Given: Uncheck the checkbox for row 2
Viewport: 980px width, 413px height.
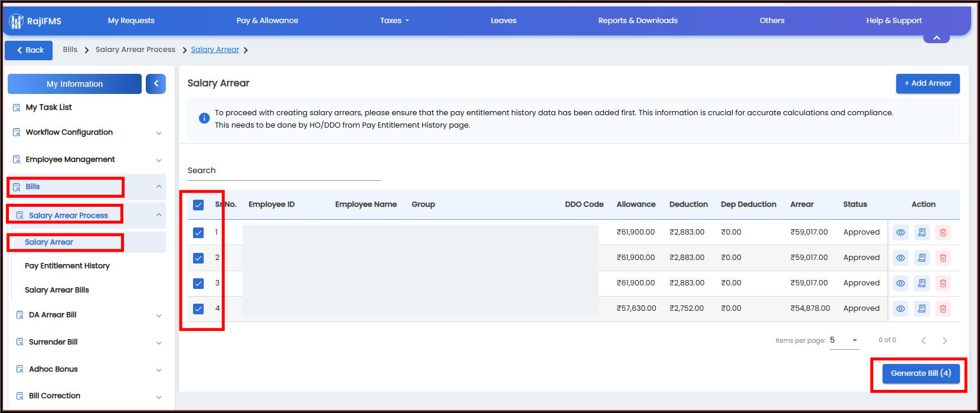Looking at the screenshot, I should [x=198, y=258].
